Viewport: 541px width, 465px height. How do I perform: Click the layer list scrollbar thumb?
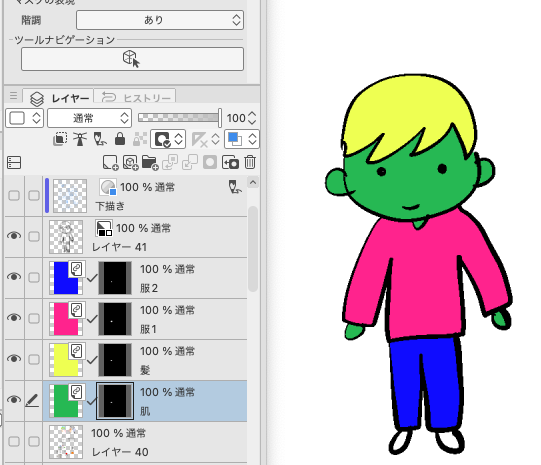pyautogui.click(x=253, y=248)
